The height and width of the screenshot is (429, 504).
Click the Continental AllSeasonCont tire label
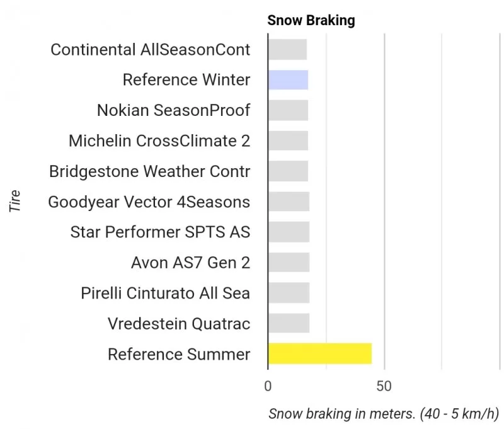151,49
